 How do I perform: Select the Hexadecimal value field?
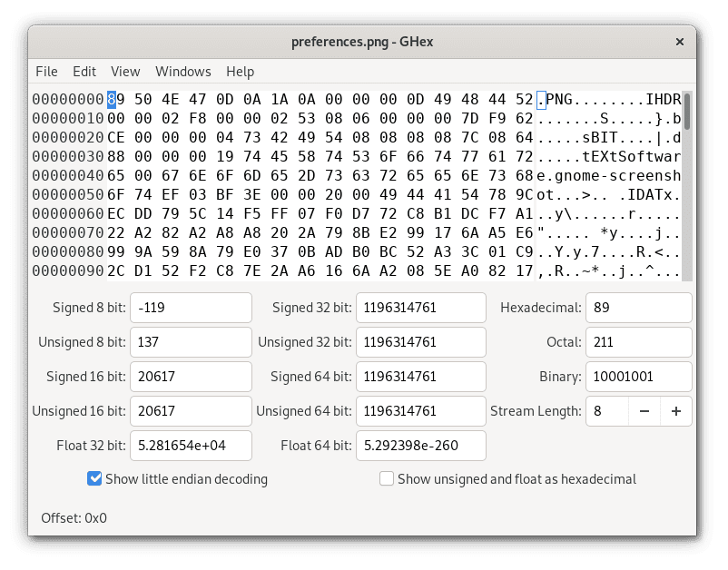[638, 308]
